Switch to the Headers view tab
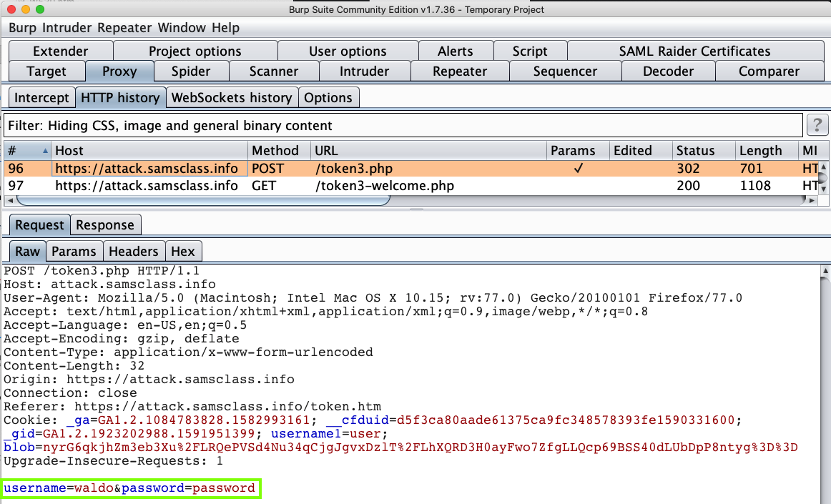This screenshot has width=831, height=504. [x=134, y=251]
